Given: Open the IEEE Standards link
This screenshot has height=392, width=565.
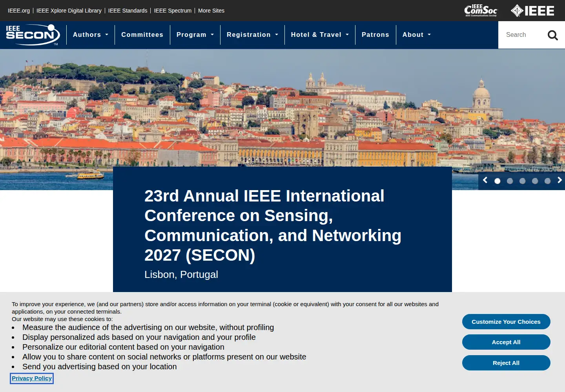Looking at the screenshot, I should (x=128, y=11).
